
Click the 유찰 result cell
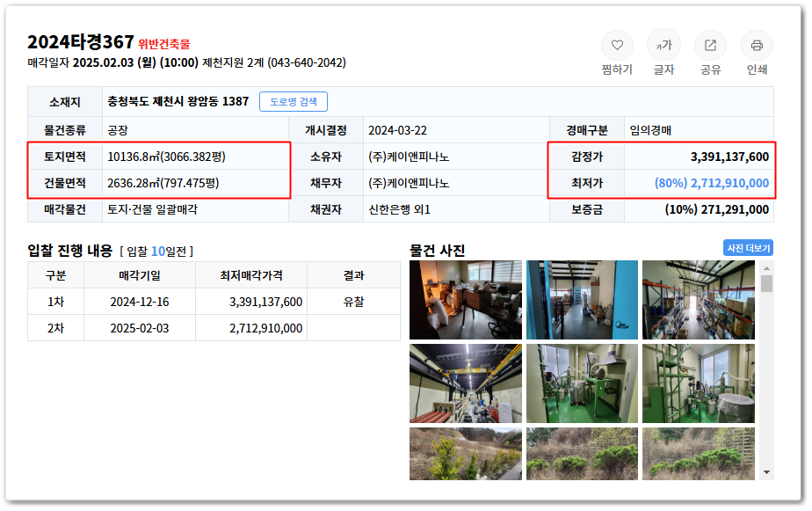pyautogui.click(x=353, y=302)
